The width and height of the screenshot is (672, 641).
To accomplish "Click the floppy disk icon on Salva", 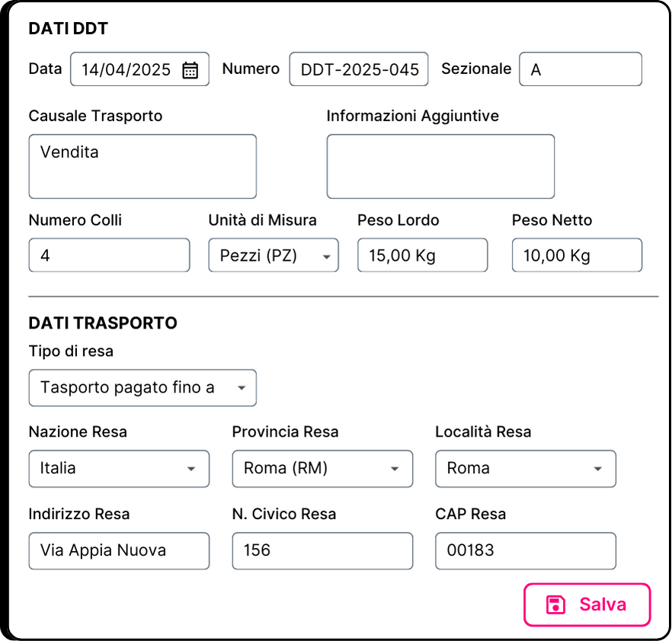I will pyautogui.click(x=555, y=604).
